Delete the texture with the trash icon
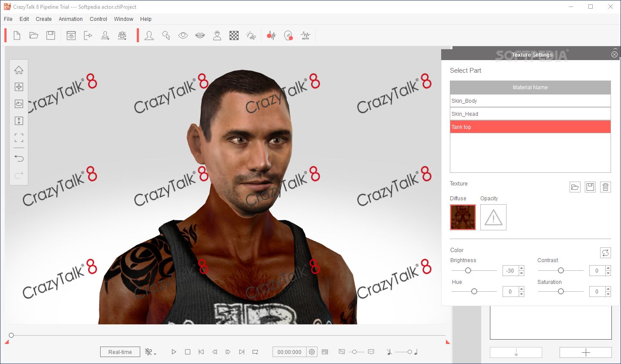 (x=605, y=187)
